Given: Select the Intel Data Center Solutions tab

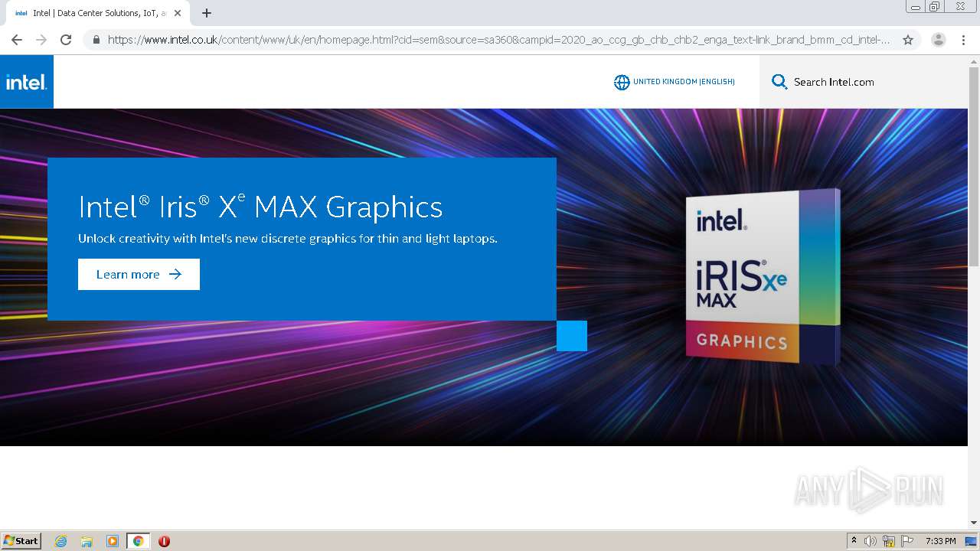Looking at the screenshot, I should pos(97,13).
